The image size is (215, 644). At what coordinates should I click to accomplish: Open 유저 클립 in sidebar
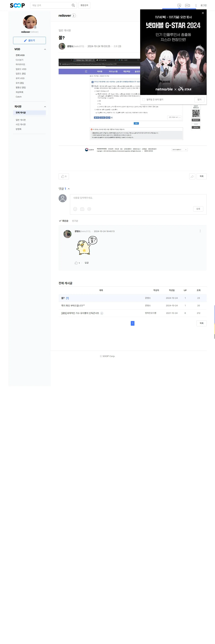(x=20, y=83)
